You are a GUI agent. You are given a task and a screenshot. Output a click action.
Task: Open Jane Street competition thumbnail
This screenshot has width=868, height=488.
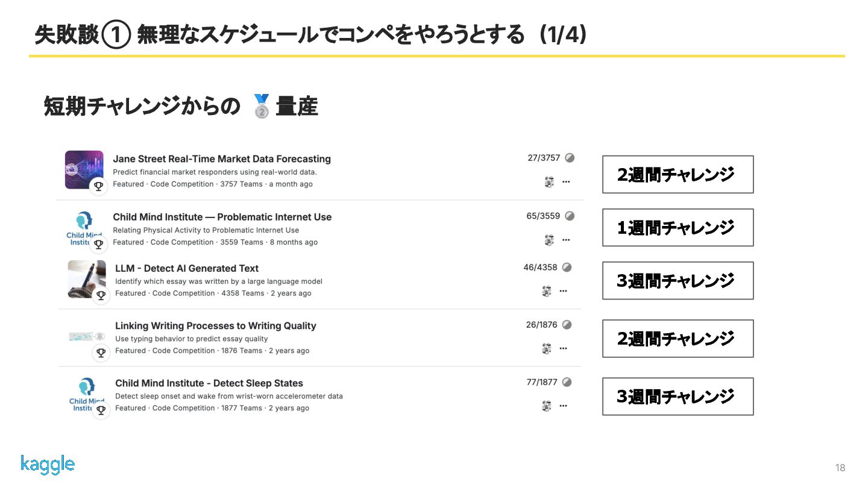point(84,169)
